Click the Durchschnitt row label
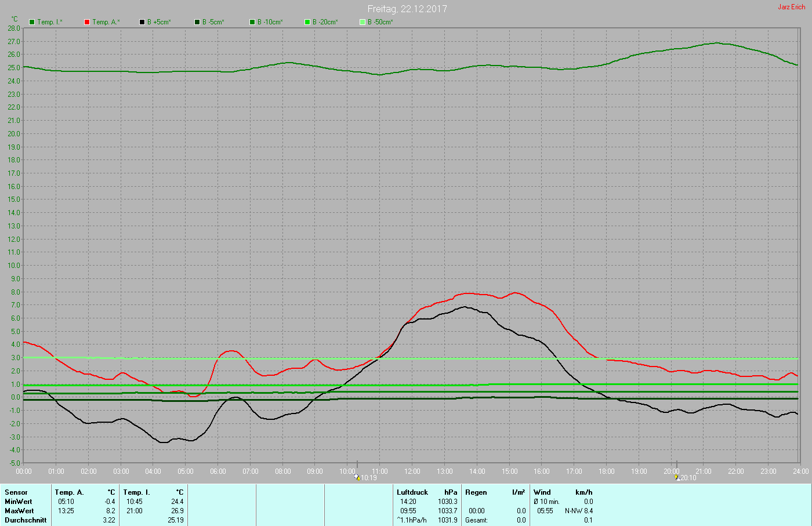 click(x=26, y=520)
